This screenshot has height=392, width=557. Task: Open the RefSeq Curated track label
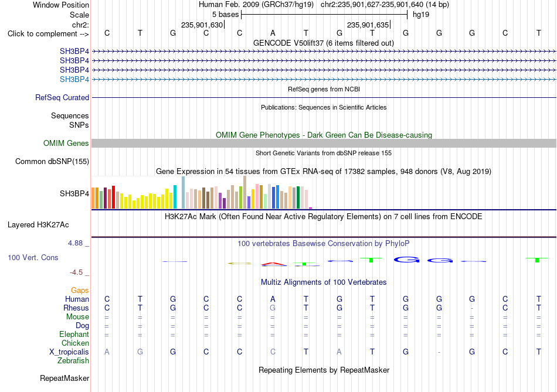[62, 97]
